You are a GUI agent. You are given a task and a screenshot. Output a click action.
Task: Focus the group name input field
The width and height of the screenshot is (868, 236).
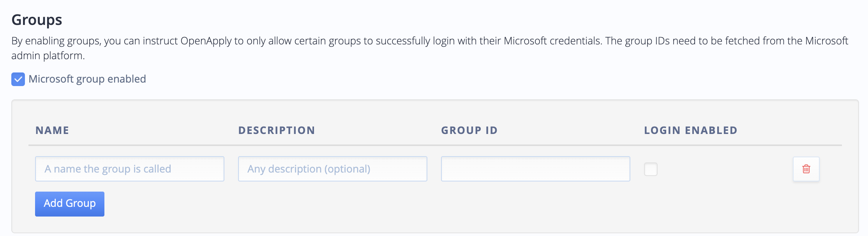click(130, 169)
